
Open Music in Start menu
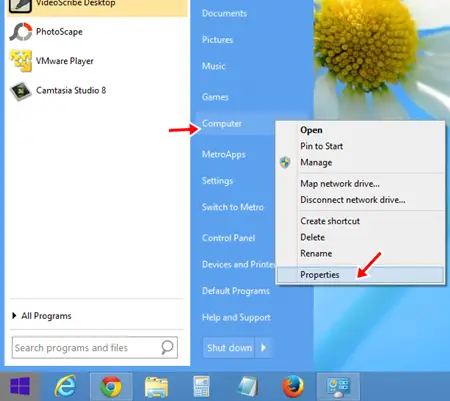click(213, 66)
